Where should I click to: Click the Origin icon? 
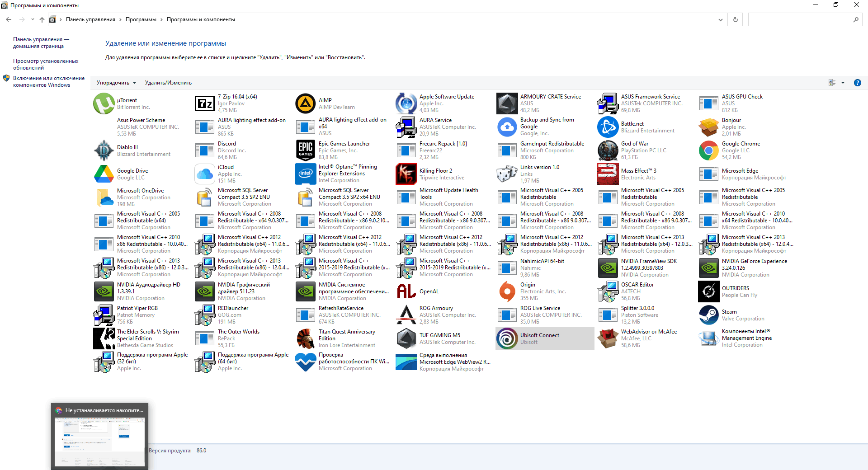(x=507, y=291)
